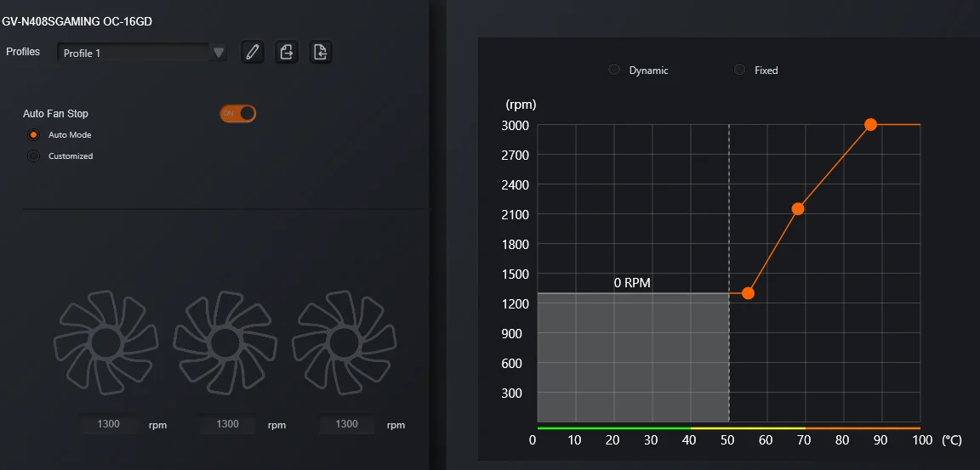This screenshot has width=980, height=470.
Task: Click the curve point near 2100 rpm
Action: 797,208
